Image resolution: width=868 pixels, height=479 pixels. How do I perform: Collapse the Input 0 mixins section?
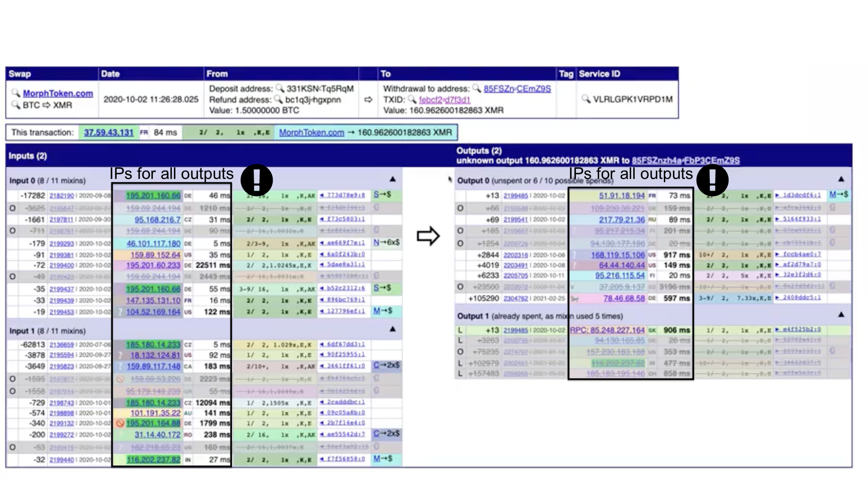393,179
